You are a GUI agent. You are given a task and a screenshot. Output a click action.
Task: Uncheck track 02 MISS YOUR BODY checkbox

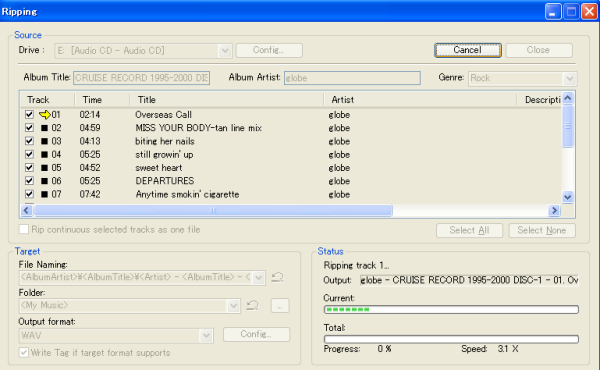pos(29,128)
